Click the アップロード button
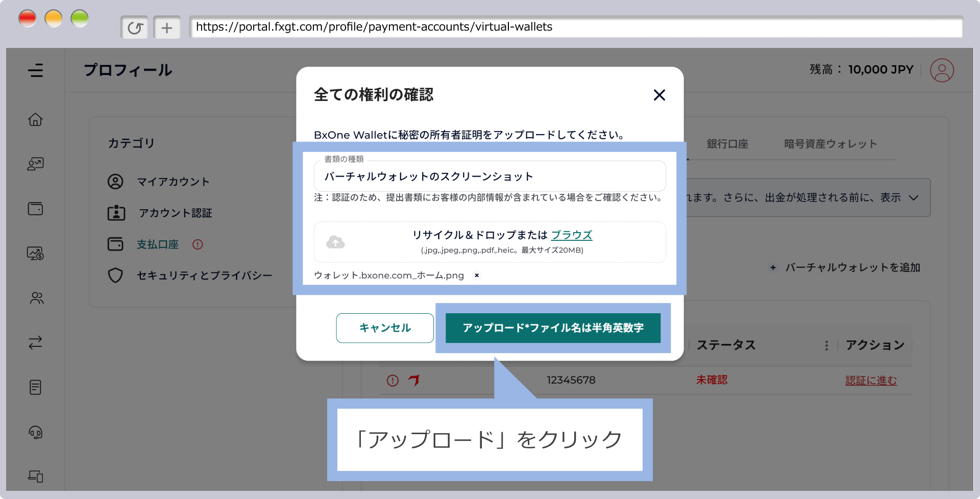The height and width of the screenshot is (499, 980). point(553,328)
